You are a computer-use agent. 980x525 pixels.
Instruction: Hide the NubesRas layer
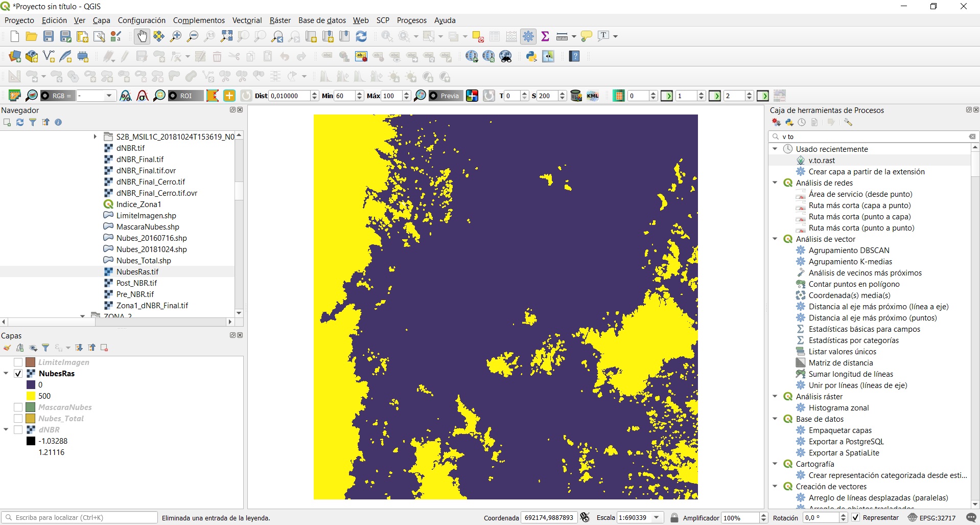[x=18, y=374]
